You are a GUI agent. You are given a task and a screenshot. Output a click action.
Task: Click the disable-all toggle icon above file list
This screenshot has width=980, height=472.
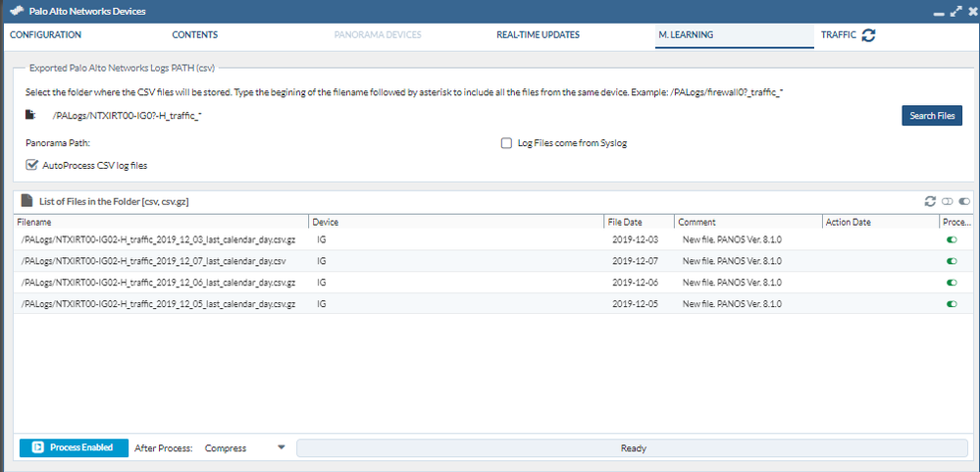tap(948, 201)
